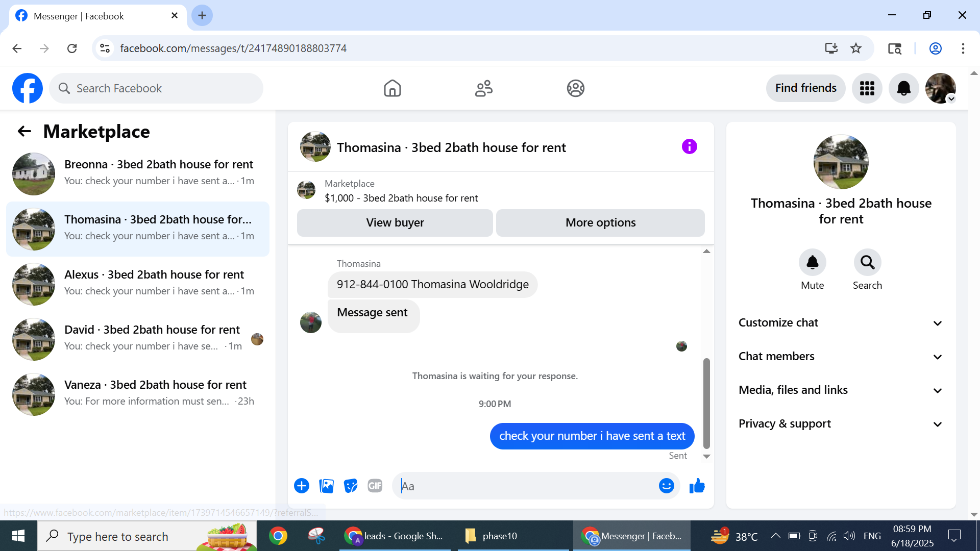The image size is (980, 551).
Task: Open more actions plus icon
Action: (x=302, y=486)
